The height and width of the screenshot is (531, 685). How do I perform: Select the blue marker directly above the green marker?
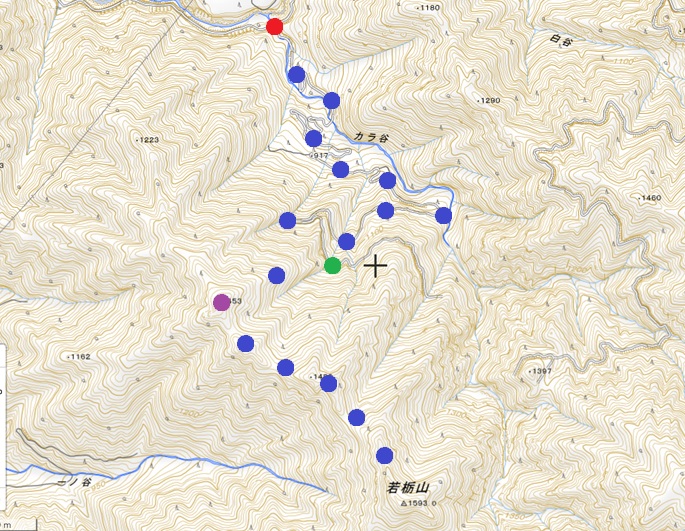click(x=347, y=241)
